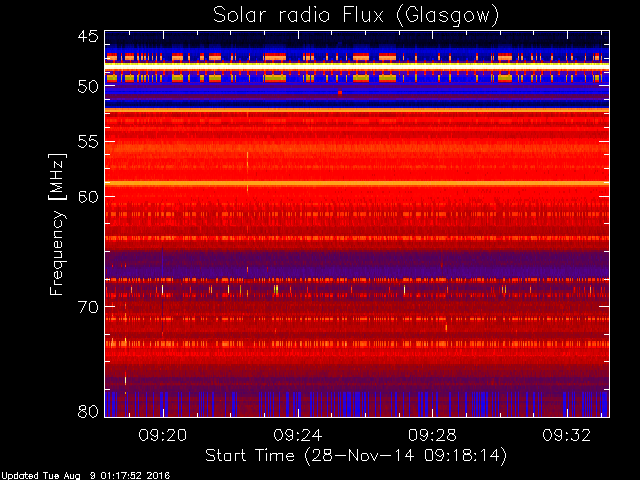Select the 55 frequency tick label

point(88,143)
